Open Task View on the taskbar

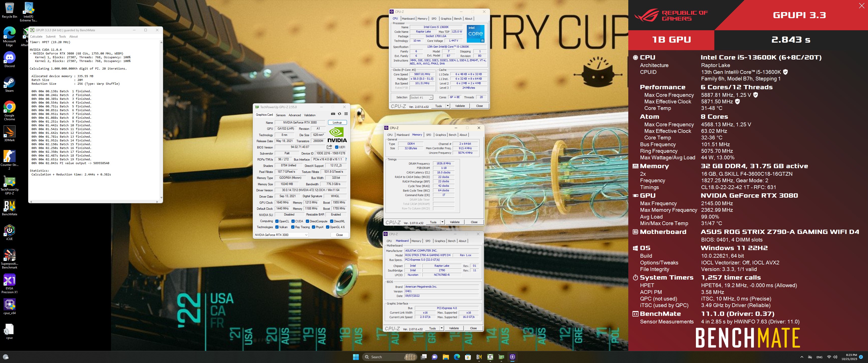click(x=424, y=357)
